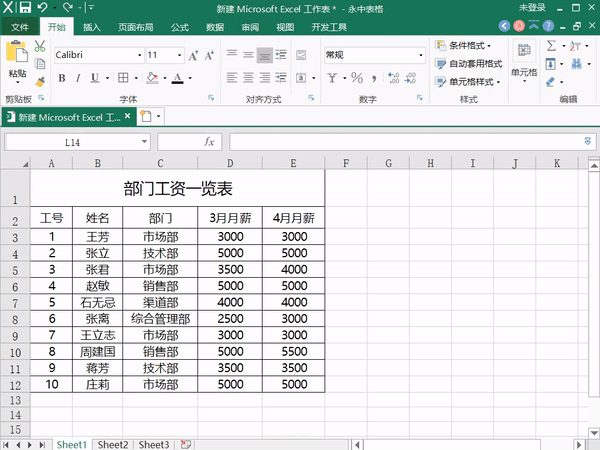Switch to the 插入 ribbon tab
The image size is (600, 450).
[x=91, y=27]
